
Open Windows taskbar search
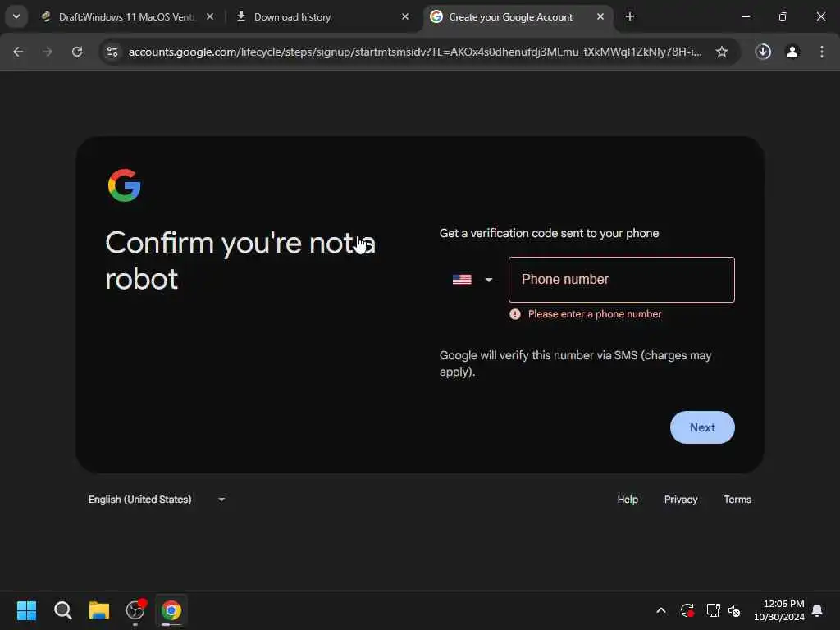62,610
